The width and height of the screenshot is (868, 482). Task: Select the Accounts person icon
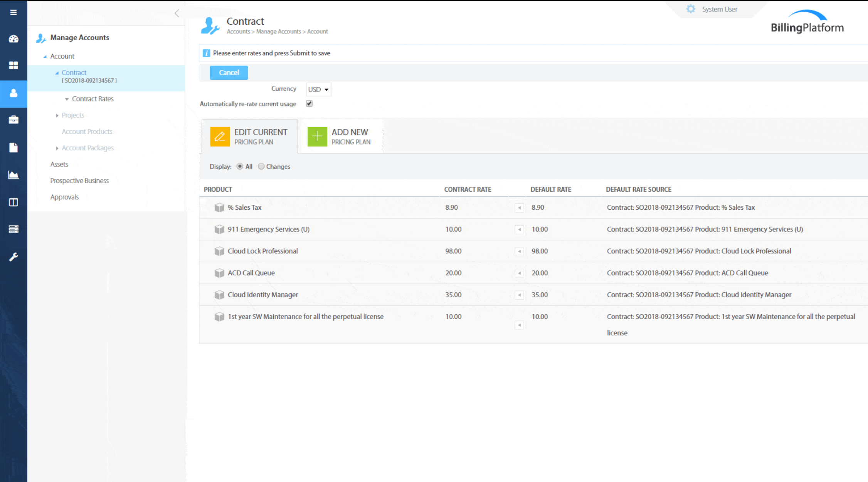pyautogui.click(x=13, y=93)
